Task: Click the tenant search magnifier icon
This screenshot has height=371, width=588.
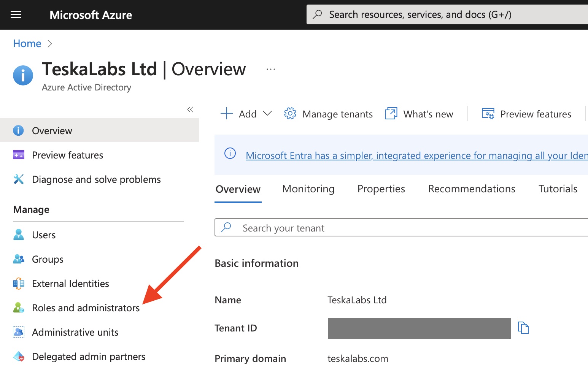Action: [x=226, y=227]
